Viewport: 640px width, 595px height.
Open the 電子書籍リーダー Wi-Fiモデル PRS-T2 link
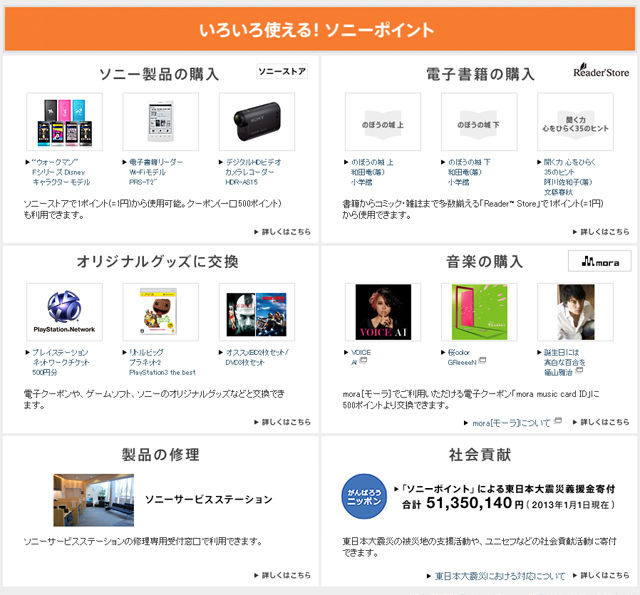coord(156,172)
